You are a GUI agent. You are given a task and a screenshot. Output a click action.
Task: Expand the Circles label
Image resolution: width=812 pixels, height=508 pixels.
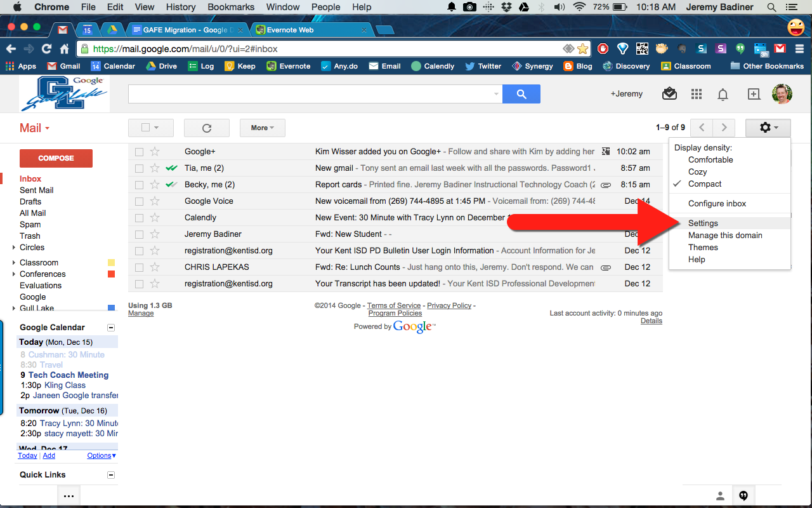click(x=14, y=248)
